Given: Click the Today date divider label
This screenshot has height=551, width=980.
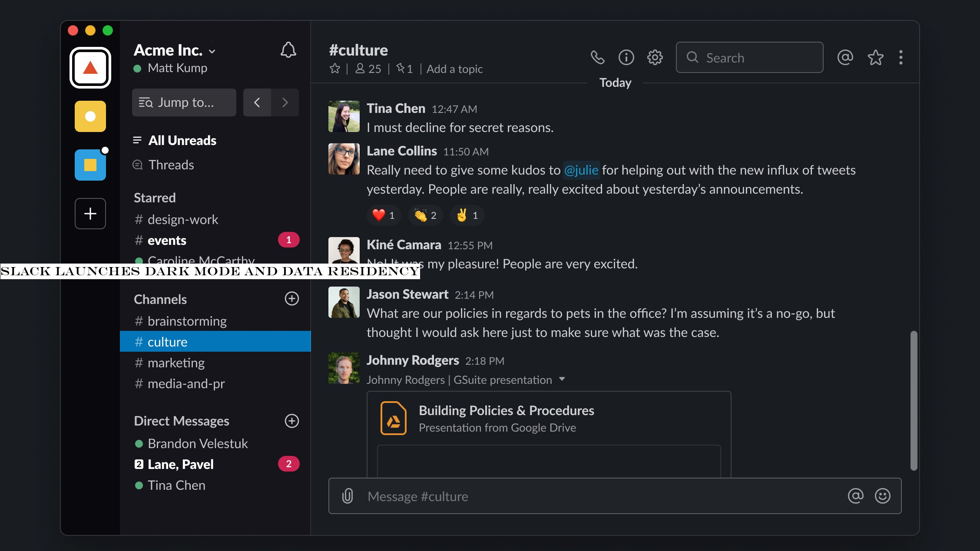Looking at the screenshot, I should (x=615, y=82).
